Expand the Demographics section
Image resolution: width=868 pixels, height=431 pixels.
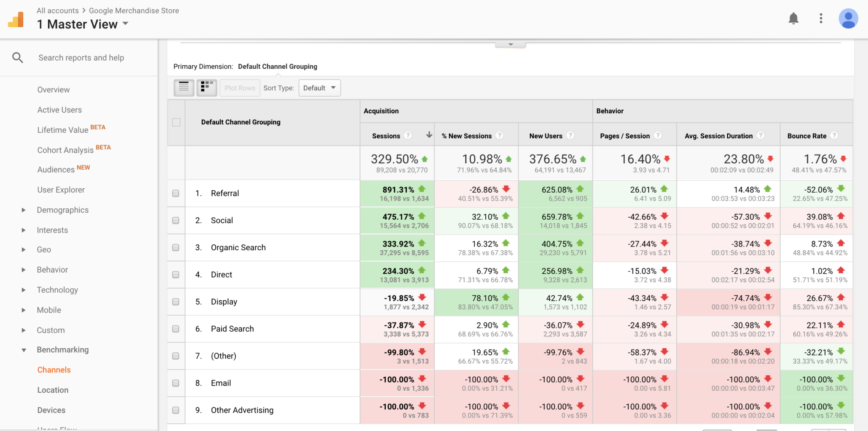pos(24,210)
